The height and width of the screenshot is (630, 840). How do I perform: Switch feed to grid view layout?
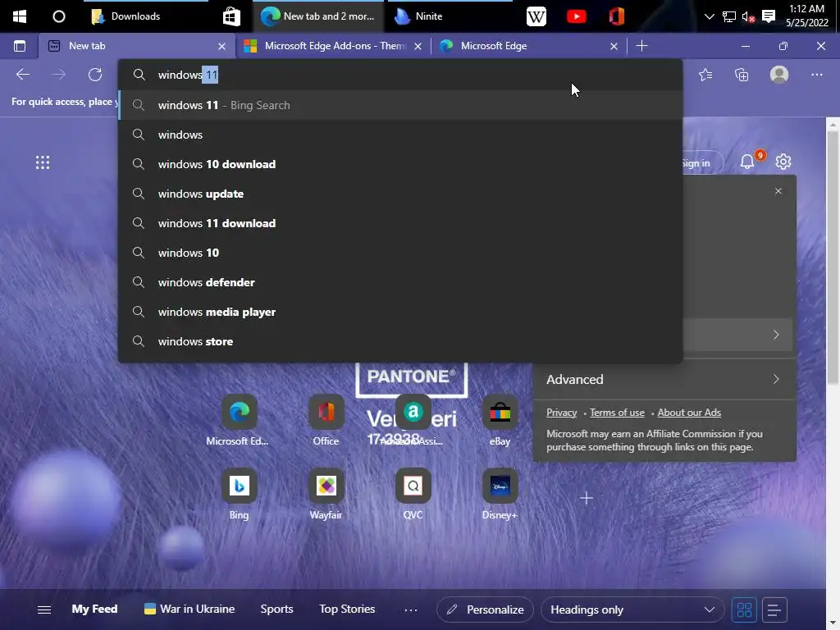pyautogui.click(x=744, y=609)
